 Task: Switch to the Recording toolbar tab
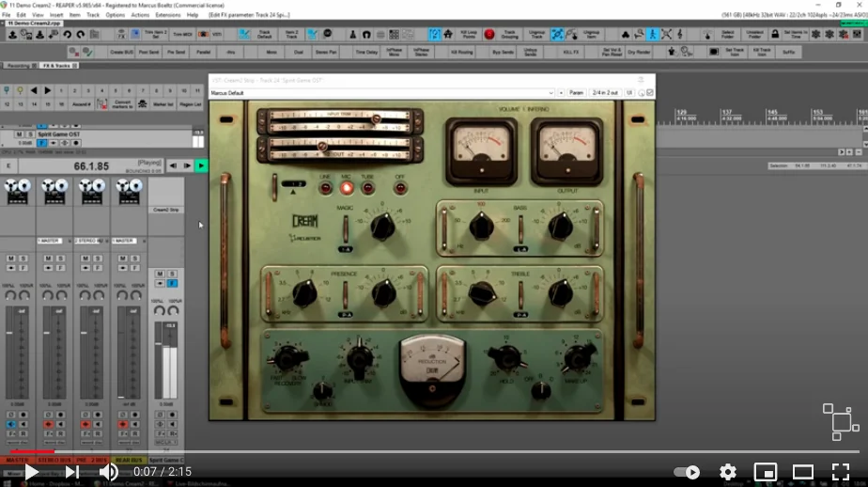point(20,66)
